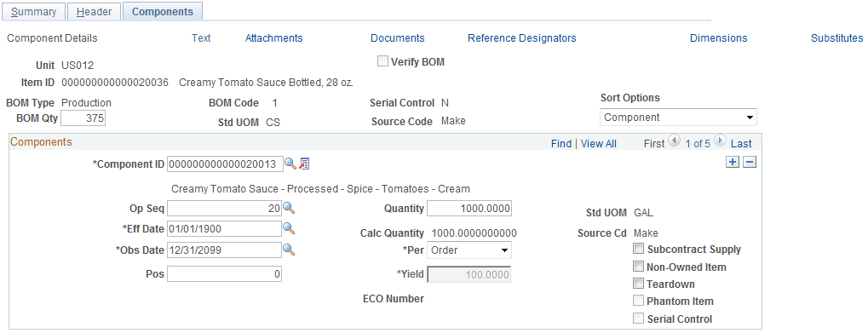
Task: Click 'First' navigation text
Action: [x=654, y=144]
